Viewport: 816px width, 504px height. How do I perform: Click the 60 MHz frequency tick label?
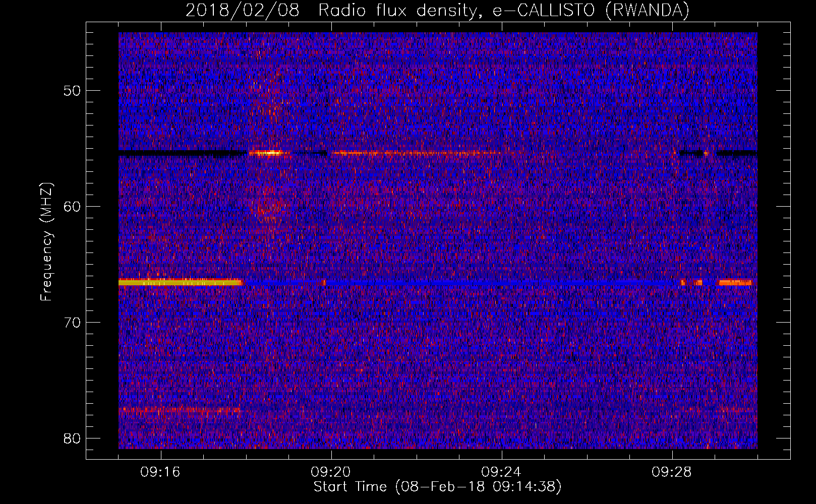tap(72, 207)
